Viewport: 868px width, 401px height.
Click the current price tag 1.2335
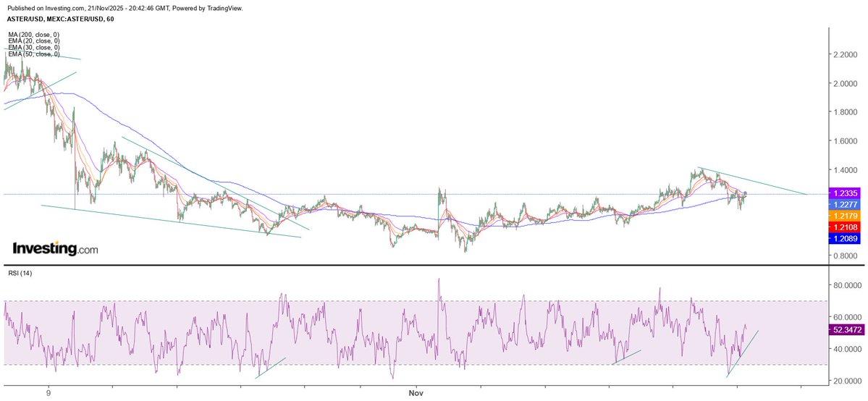[x=845, y=195]
